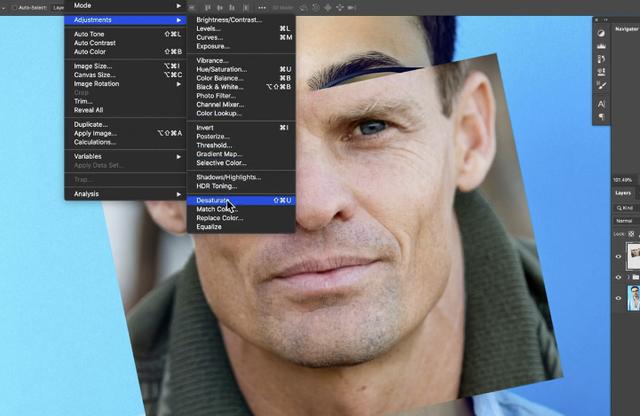Click the third align icon in options bar
640x416 pixels.
tap(232, 8)
